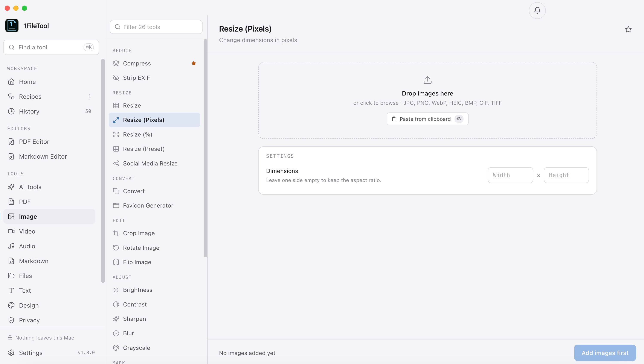This screenshot has width=644, height=364.
Task: Click the tool list scrollbar
Action: pyautogui.click(x=205, y=148)
